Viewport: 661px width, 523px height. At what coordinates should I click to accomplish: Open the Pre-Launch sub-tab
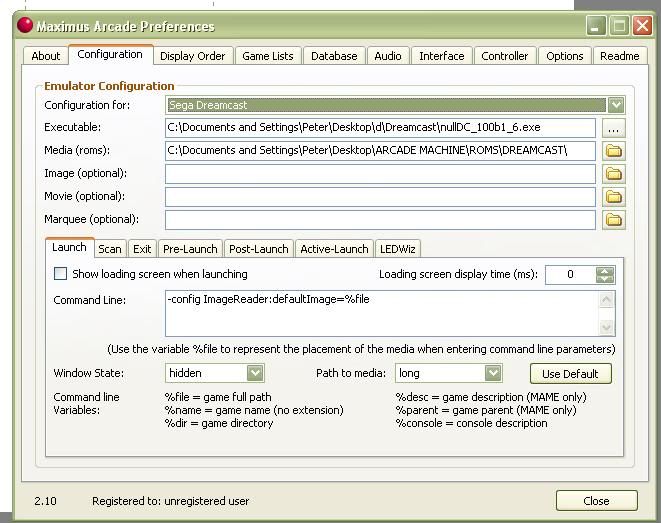(190, 249)
